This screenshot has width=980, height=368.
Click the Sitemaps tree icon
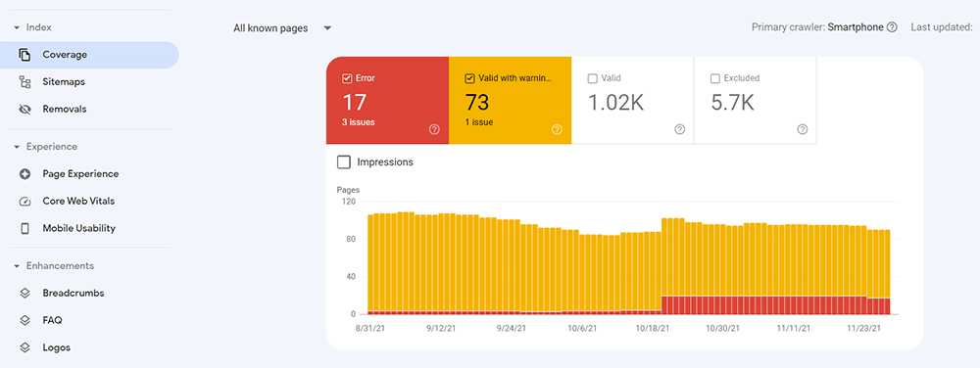25,81
